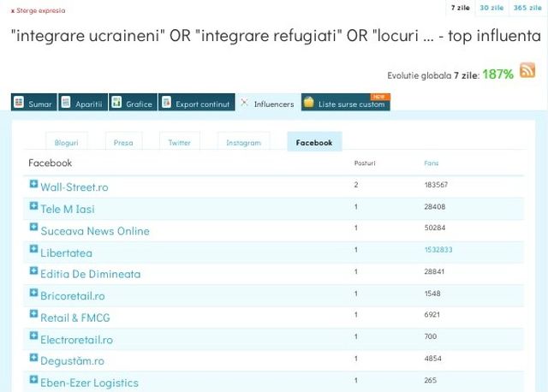Image resolution: width=548 pixels, height=392 pixels.
Task: Switch to the Sumar tab
Action: tap(34, 102)
